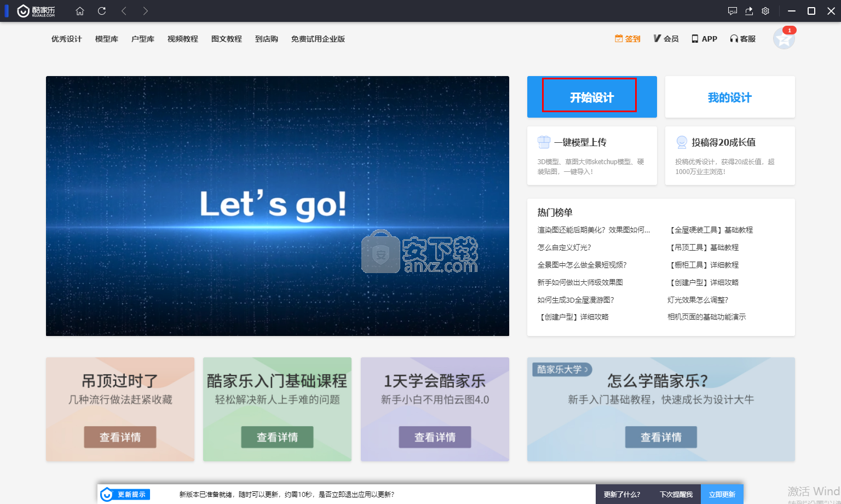Screen dimensions: 841x504
Task: Navigate forward with right arrow
Action: click(x=145, y=11)
